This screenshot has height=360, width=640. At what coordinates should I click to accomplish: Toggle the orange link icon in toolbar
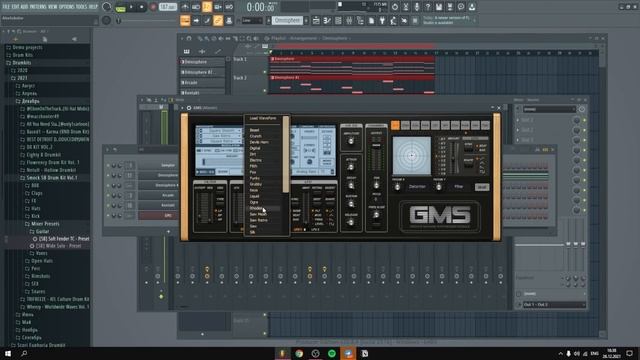(218, 20)
